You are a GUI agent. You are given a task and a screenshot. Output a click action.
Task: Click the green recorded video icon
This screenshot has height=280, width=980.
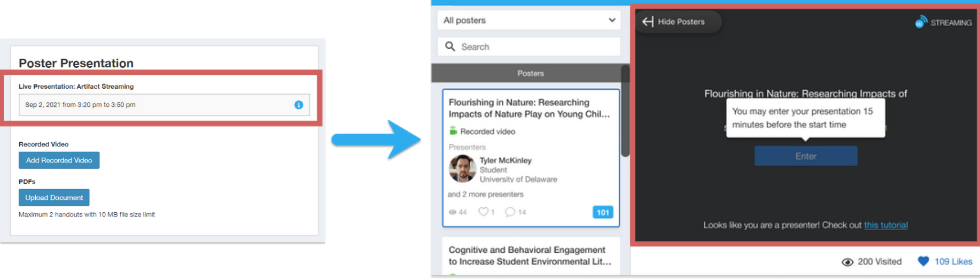pyautogui.click(x=453, y=131)
